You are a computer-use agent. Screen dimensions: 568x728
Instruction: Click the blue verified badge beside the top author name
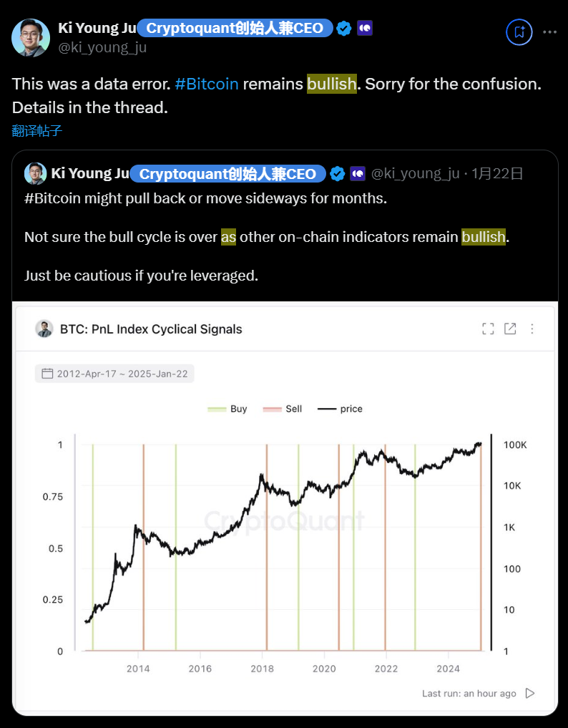(x=344, y=29)
